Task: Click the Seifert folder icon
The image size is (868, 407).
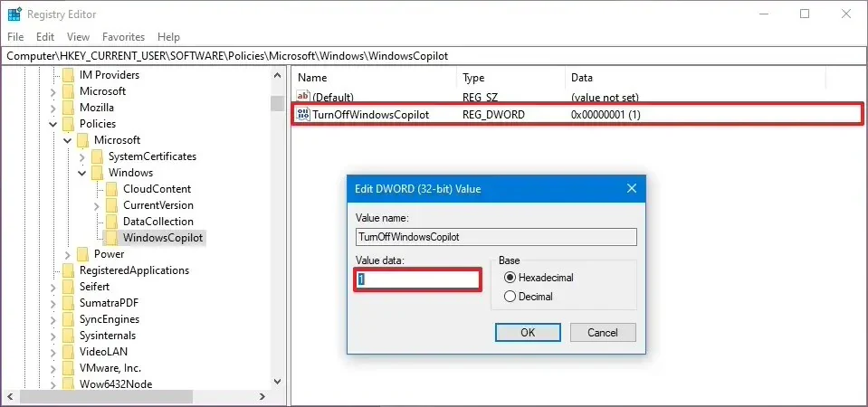Action: (68, 287)
